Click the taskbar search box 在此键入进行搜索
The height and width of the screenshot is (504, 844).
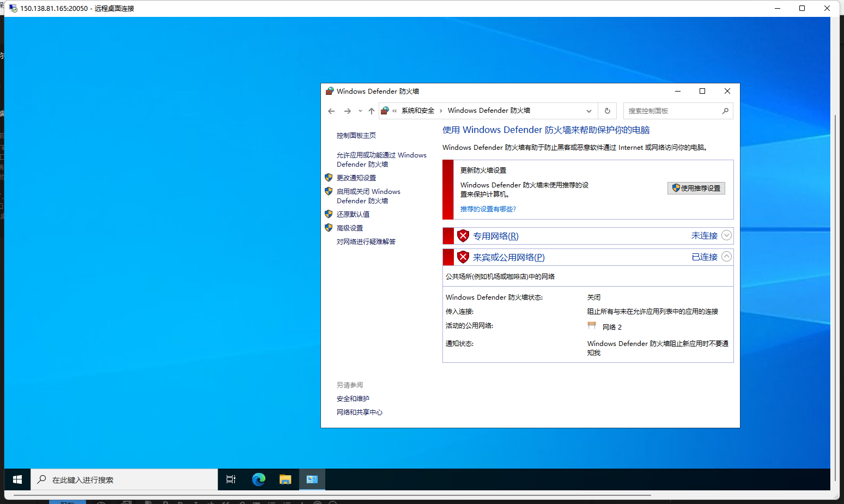click(x=124, y=479)
